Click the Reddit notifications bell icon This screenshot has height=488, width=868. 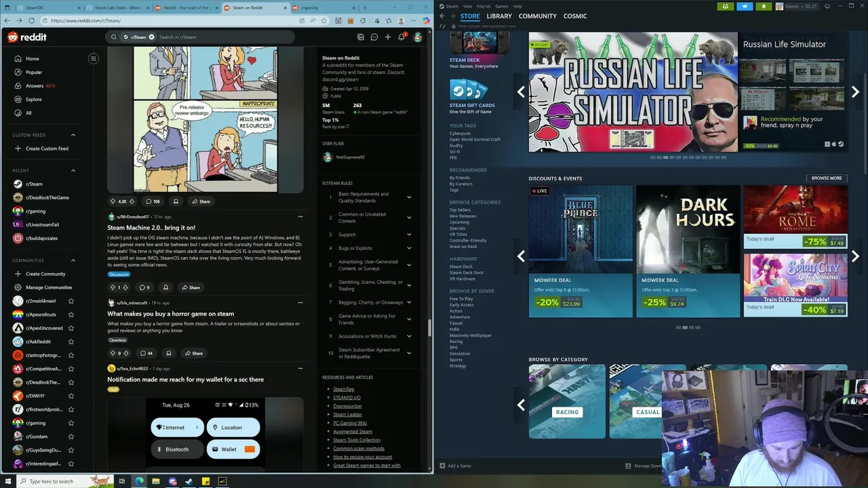tap(401, 37)
